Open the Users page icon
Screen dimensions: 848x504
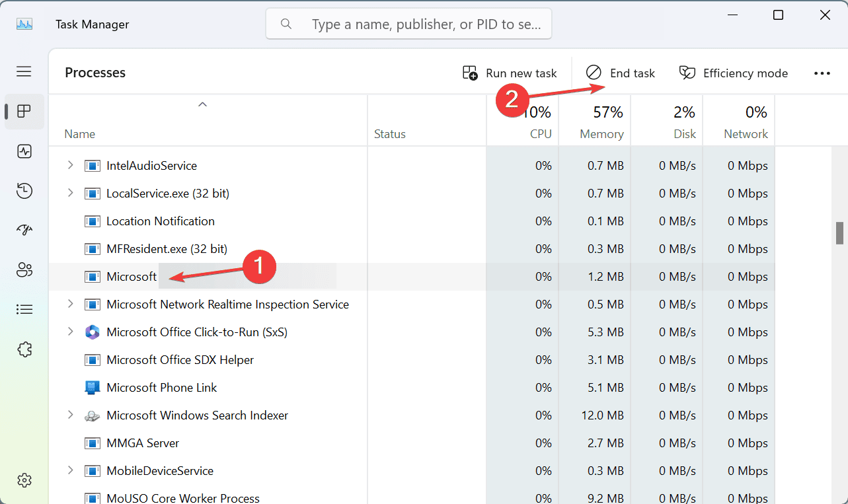24,270
